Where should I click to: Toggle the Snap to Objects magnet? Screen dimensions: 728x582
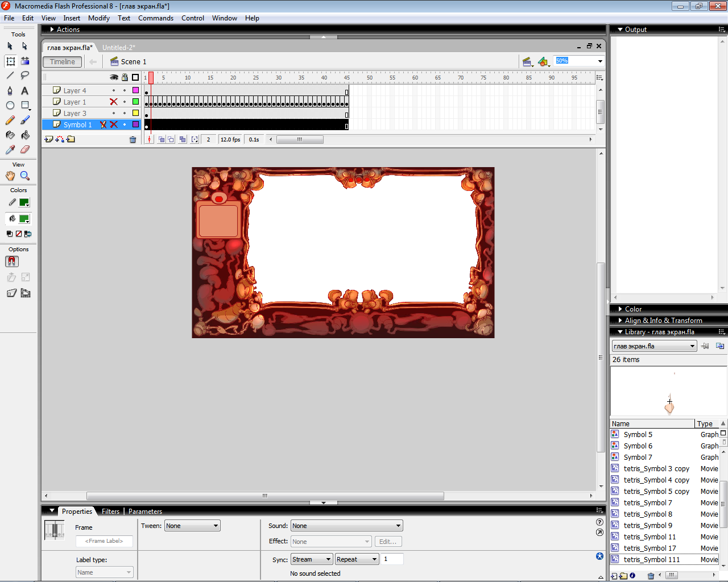click(x=11, y=261)
